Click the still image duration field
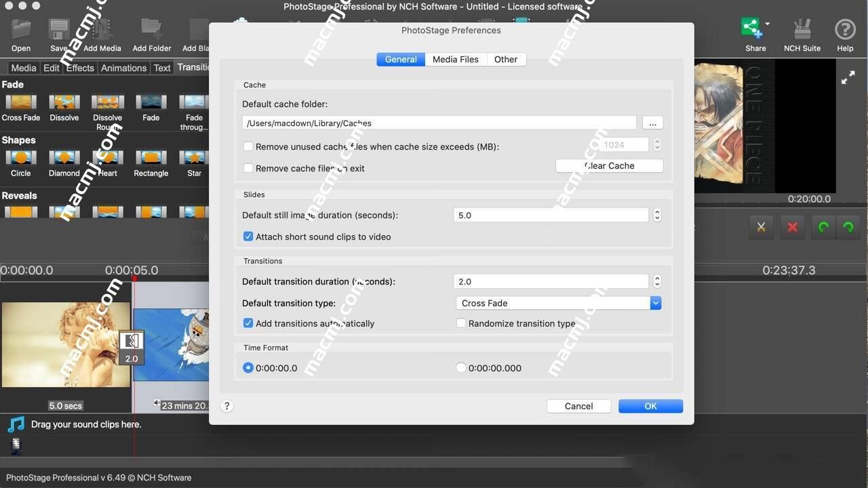868x488 pixels. coord(551,215)
